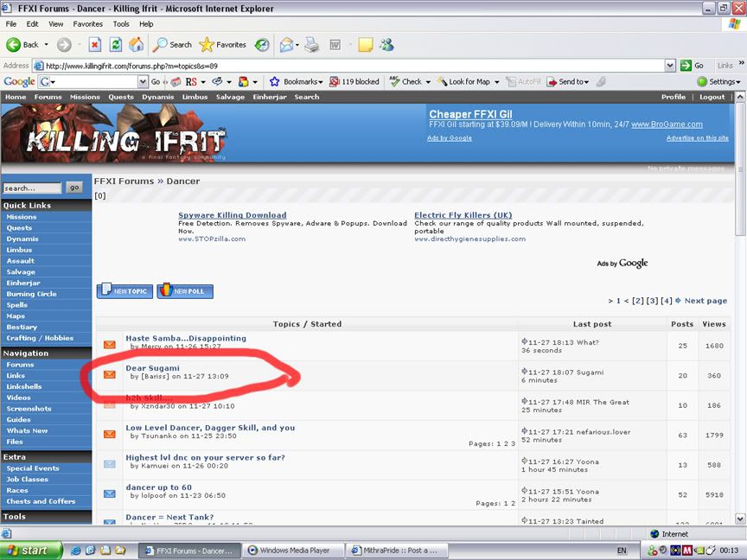
Task: Switch to Windows Media Player taskbar button
Action: [x=295, y=550]
